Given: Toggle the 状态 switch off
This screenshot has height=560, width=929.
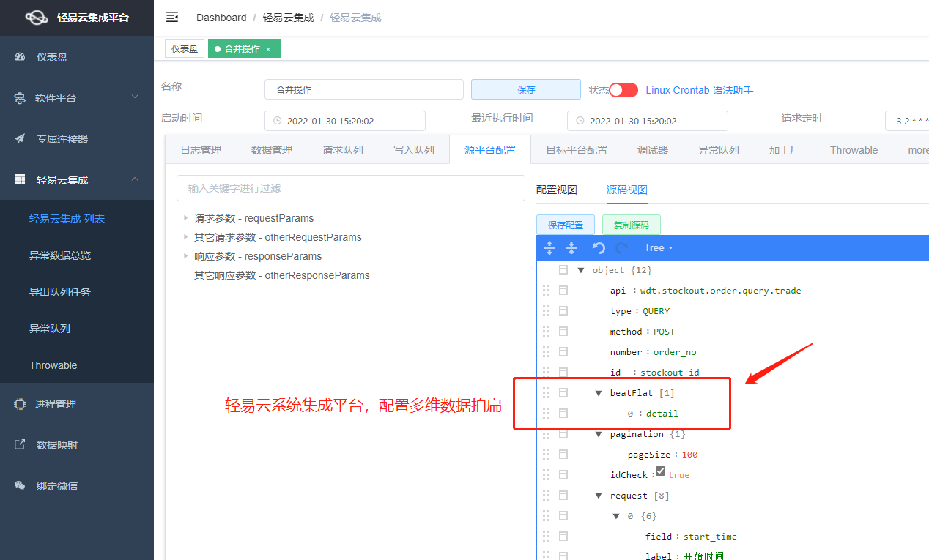Looking at the screenshot, I should tap(623, 89).
